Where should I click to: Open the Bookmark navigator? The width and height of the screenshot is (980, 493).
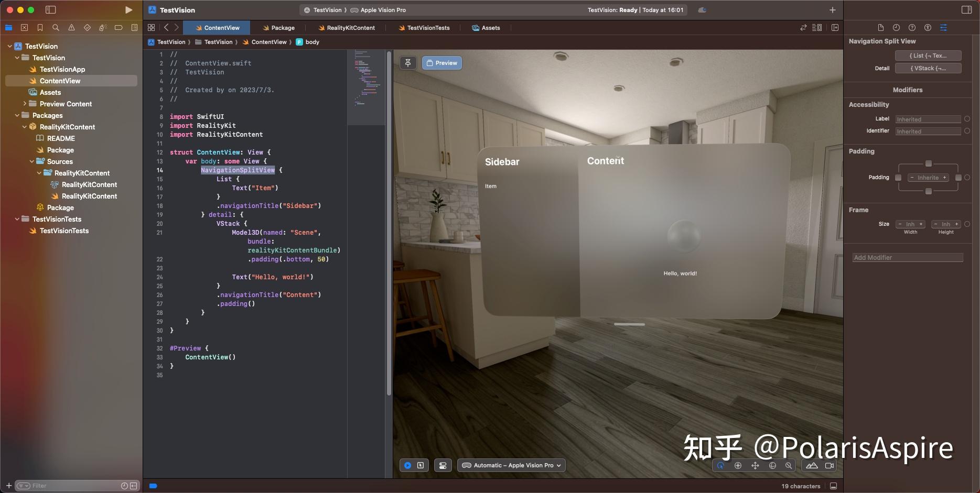click(x=40, y=28)
